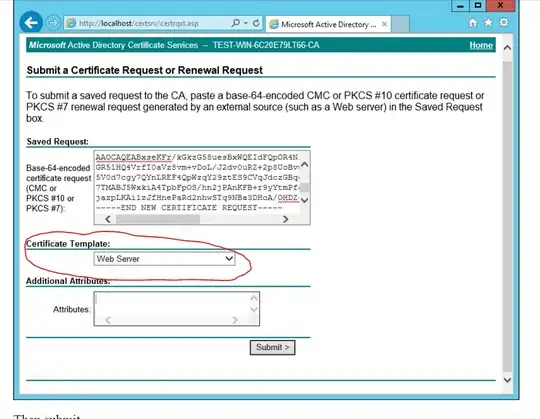Click the Submit button
The width and height of the screenshot is (540, 419).
click(x=272, y=347)
